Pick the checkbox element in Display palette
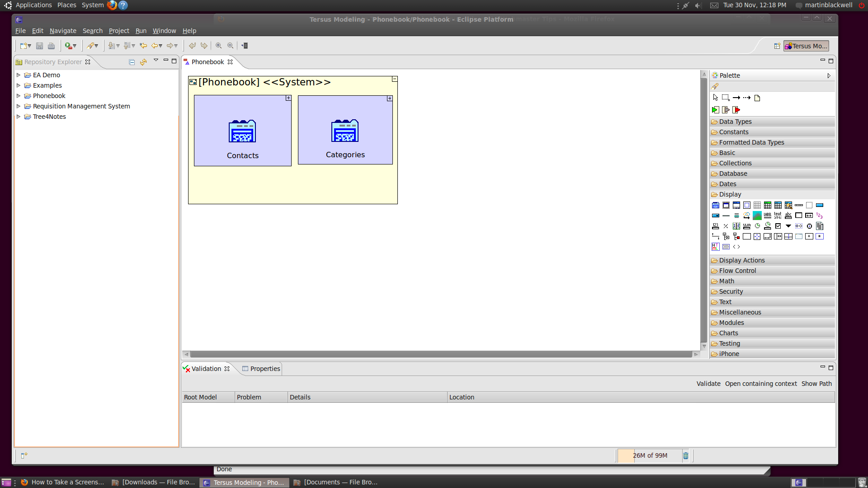 point(778,226)
